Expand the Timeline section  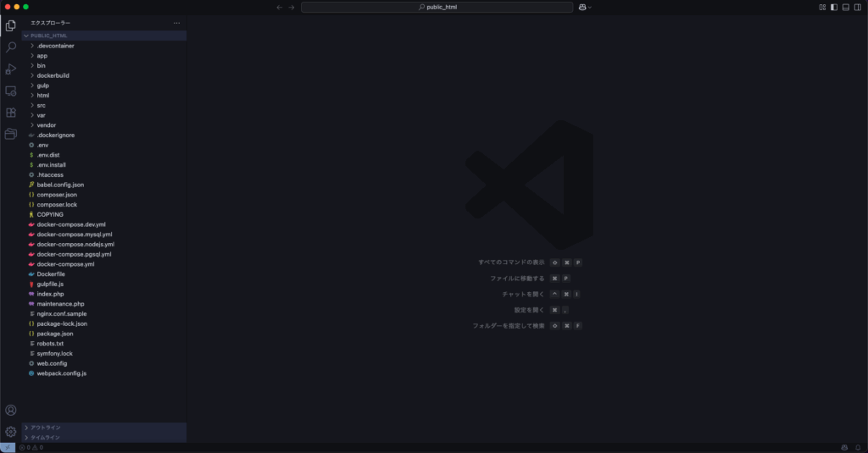click(x=104, y=438)
